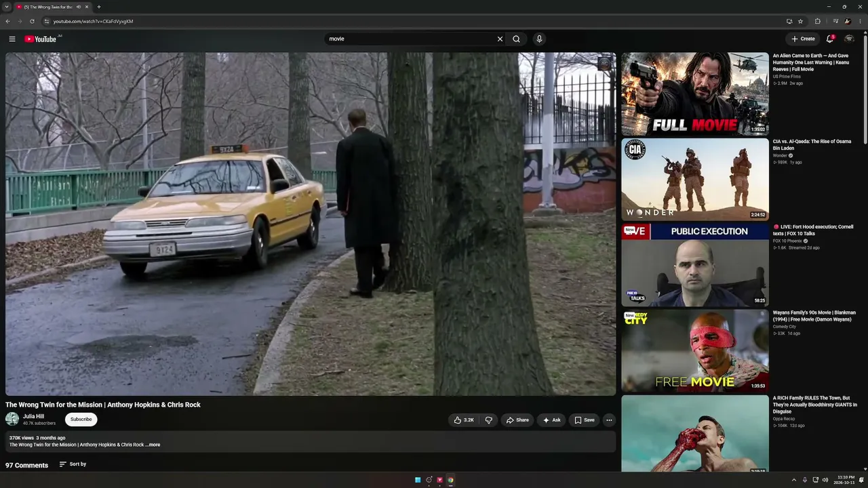The width and height of the screenshot is (868, 488).
Task: Reload the page in Chrome
Action: pyautogui.click(x=32, y=21)
